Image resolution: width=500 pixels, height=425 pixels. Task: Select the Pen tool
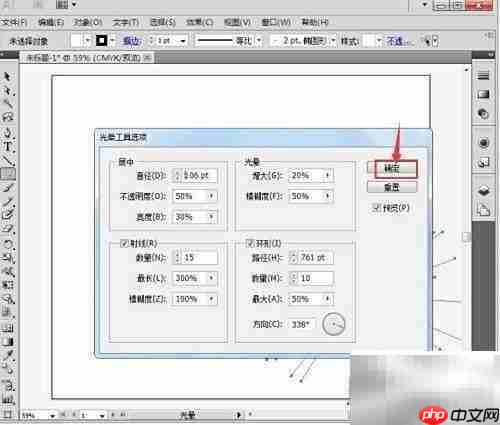(x=7, y=133)
